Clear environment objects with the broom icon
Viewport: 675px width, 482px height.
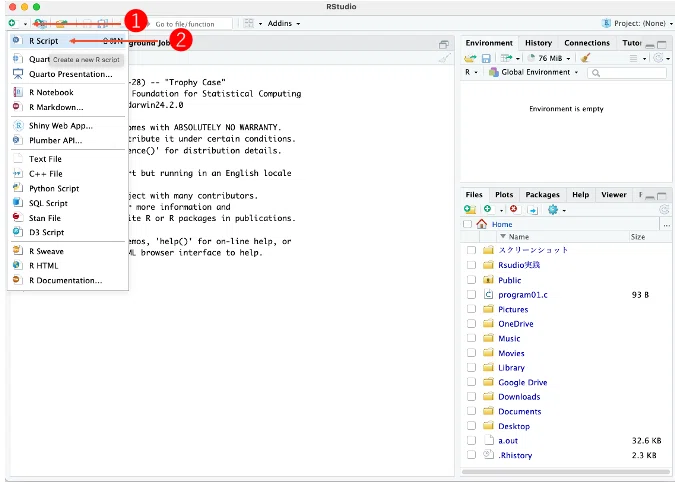tap(585, 58)
